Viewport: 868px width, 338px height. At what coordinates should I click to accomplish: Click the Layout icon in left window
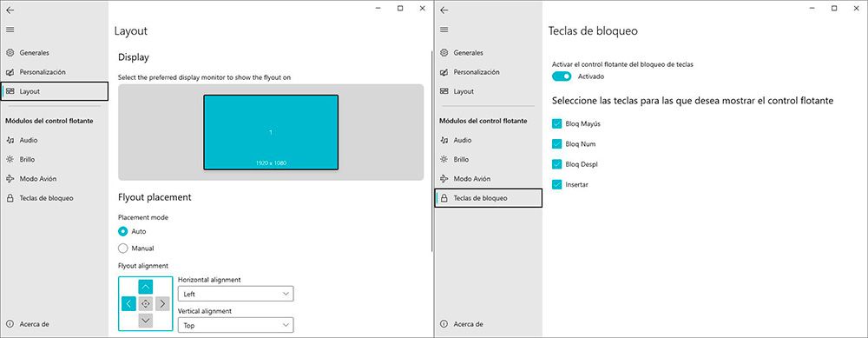point(10,91)
